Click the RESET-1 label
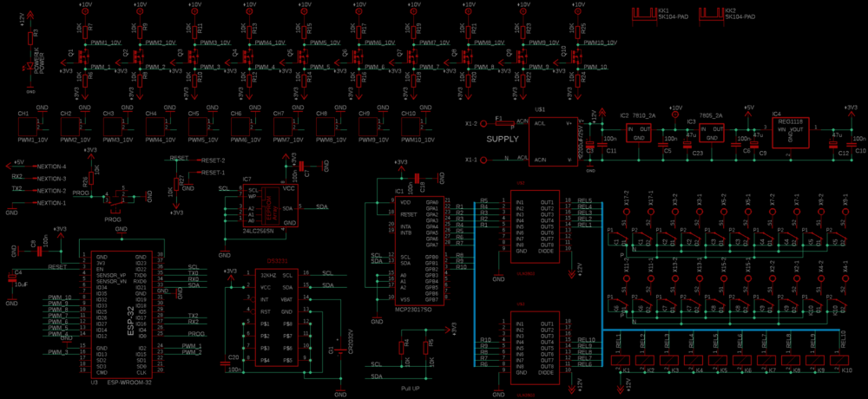Screen dimensions: 868x399 (214, 172)
